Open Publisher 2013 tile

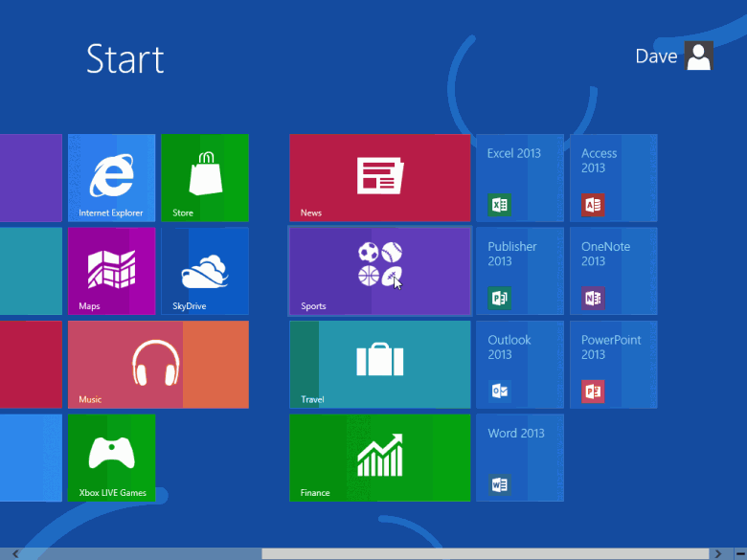[520, 271]
